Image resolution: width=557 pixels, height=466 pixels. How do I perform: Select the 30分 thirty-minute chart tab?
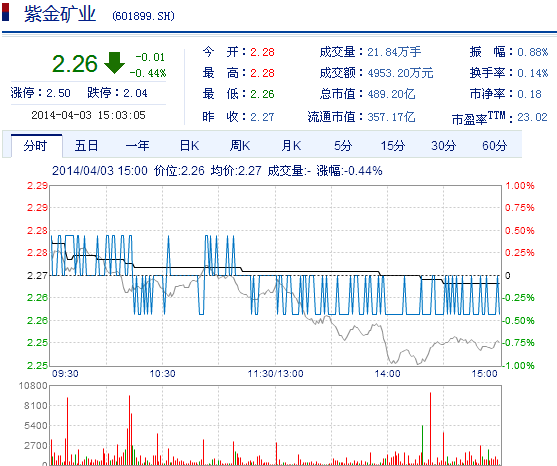click(x=444, y=146)
